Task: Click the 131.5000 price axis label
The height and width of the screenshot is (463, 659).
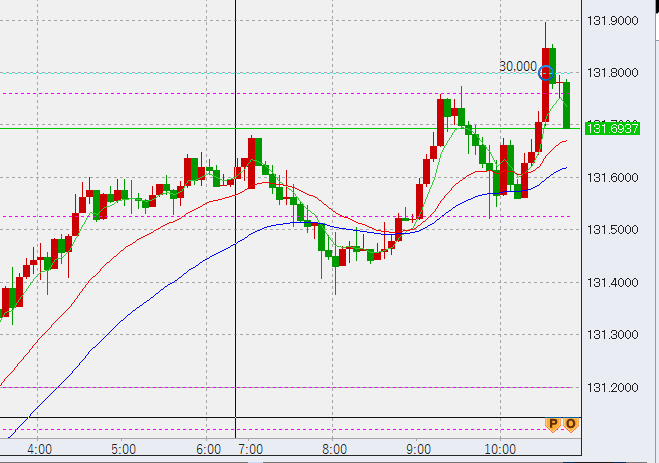Action: point(616,230)
